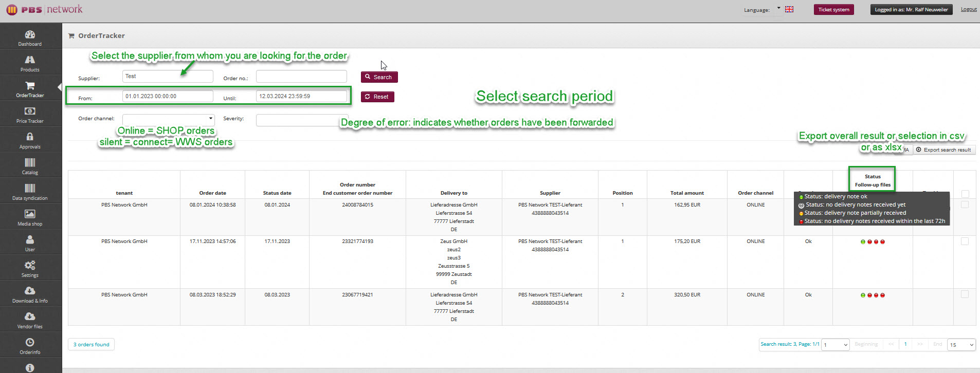Click order number 24008784015
Image resolution: width=980 pixels, height=373 pixels.
[x=357, y=205]
